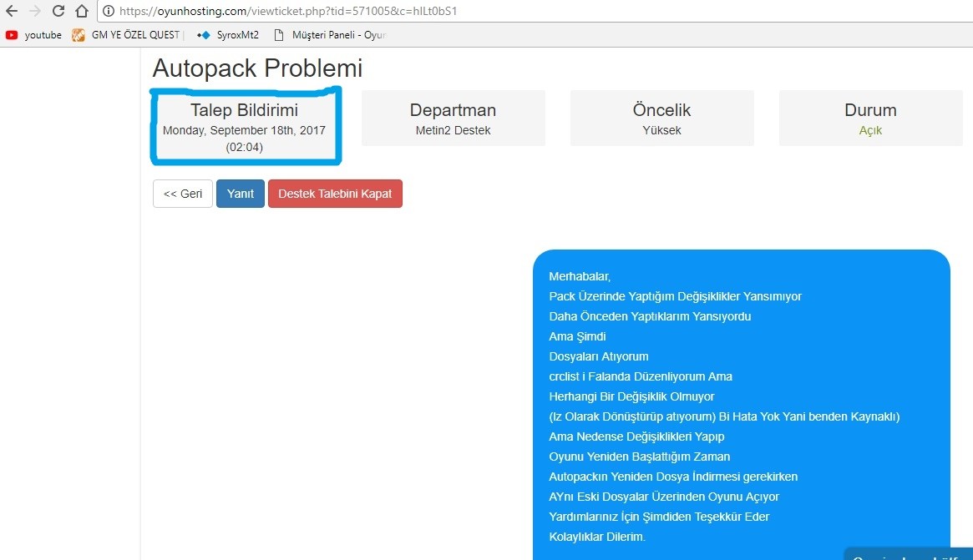Click the Oyunu Yeniden Başlattığım Zaman line
This screenshot has width=973, height=560.
click(639, 457)
